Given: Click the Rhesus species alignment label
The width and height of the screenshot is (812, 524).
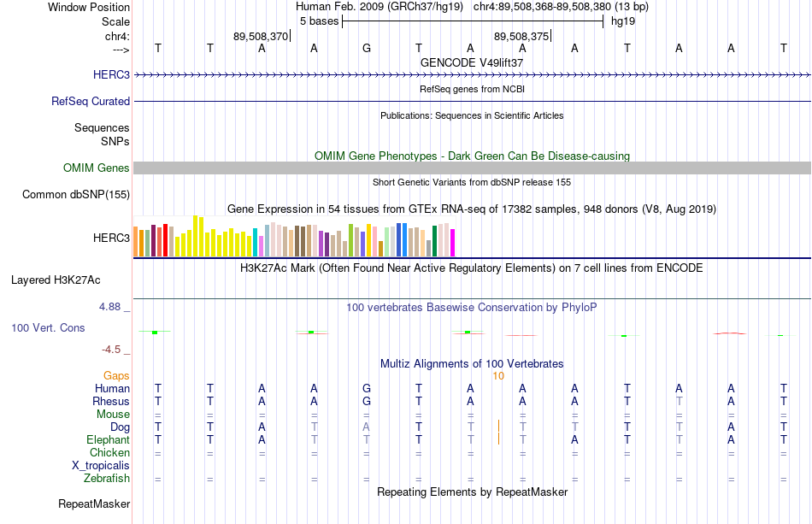Looking at the screenshot, I should (x=111, y=401).
